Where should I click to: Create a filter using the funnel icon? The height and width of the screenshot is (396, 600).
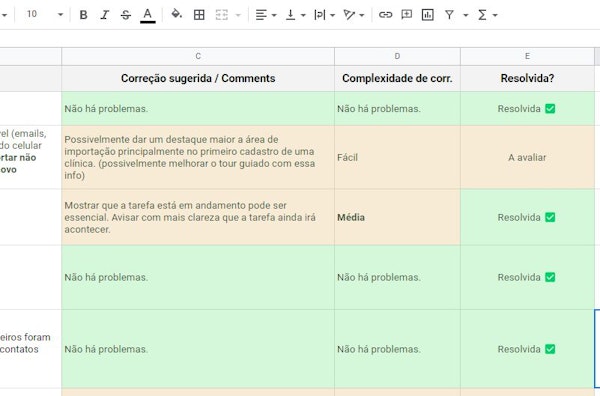coord(449,15)
